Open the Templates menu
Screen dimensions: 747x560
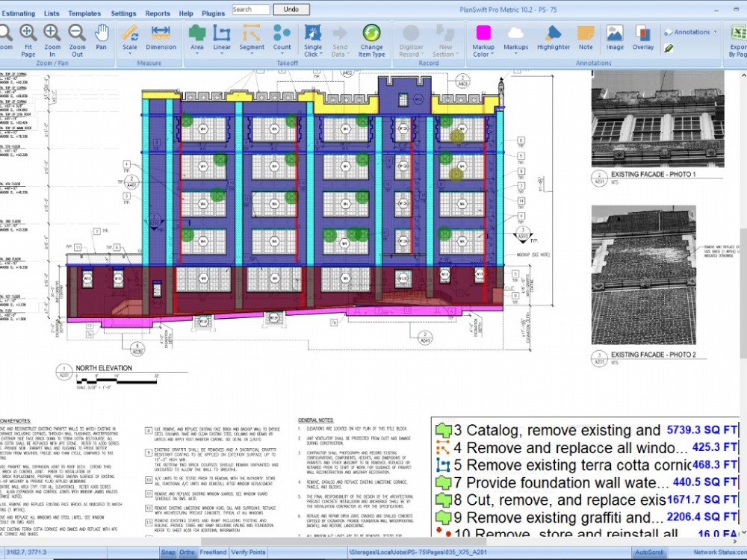tap(84, 13)
